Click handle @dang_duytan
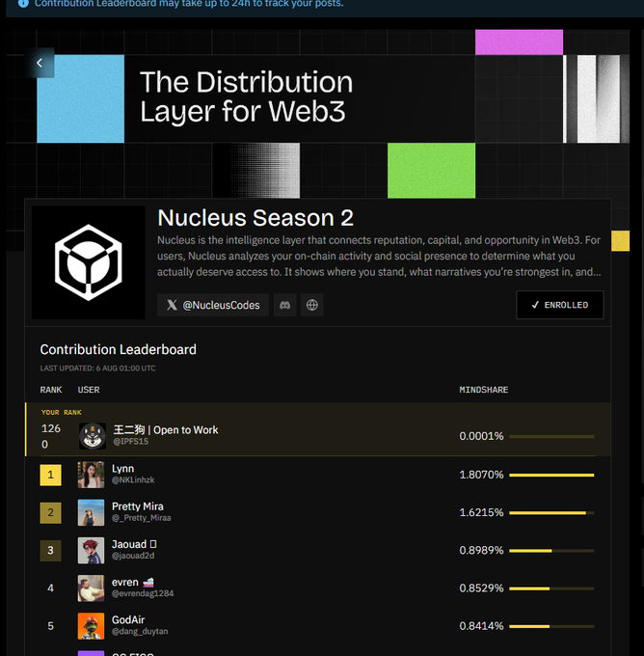Image resolution: width=644 pixels, height=656 pixels. coord(140,631)
